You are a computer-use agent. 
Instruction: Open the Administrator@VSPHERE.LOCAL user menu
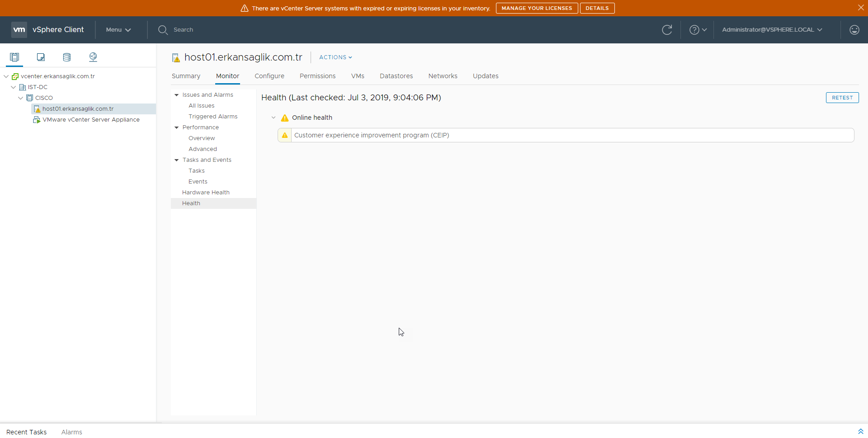pyautogui.click(x=772, y=30)
